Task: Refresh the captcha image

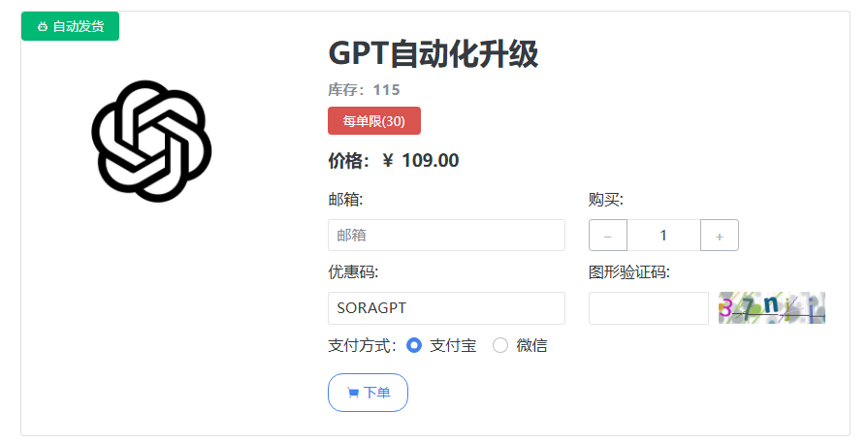Action: [x=772, y=308]
